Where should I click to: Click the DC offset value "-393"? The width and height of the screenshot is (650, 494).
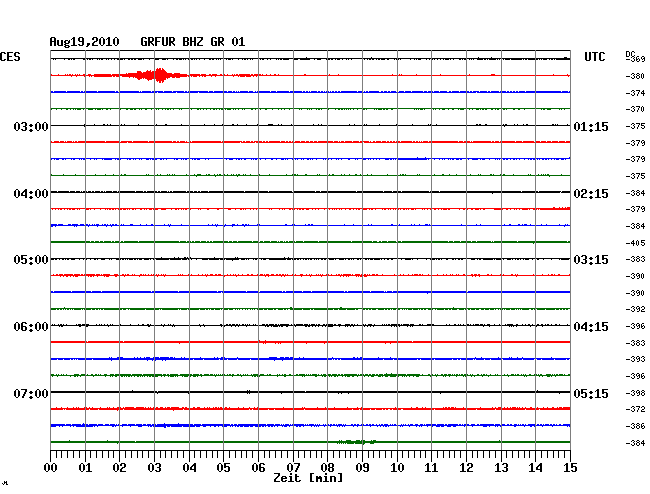635,359
